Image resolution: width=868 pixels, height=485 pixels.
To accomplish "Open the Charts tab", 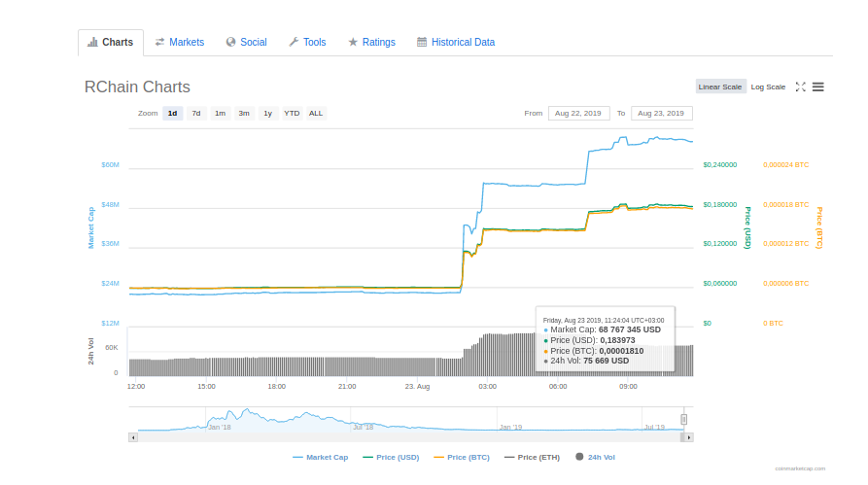I will [x=111, y=43].
